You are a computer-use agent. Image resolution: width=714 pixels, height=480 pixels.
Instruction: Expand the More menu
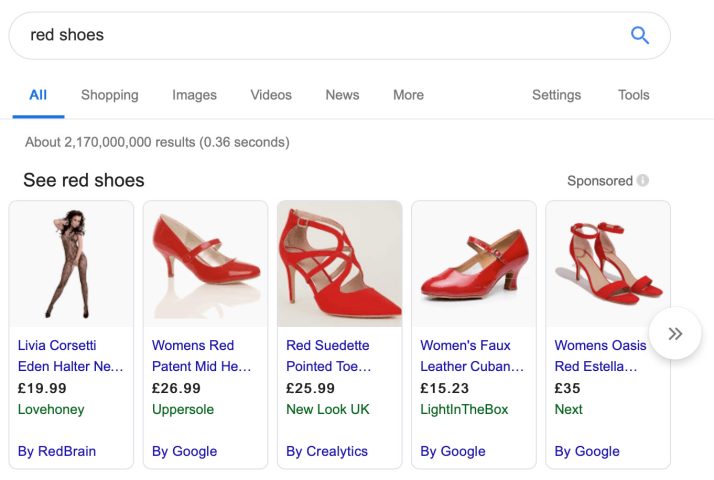tap(408, 95)
